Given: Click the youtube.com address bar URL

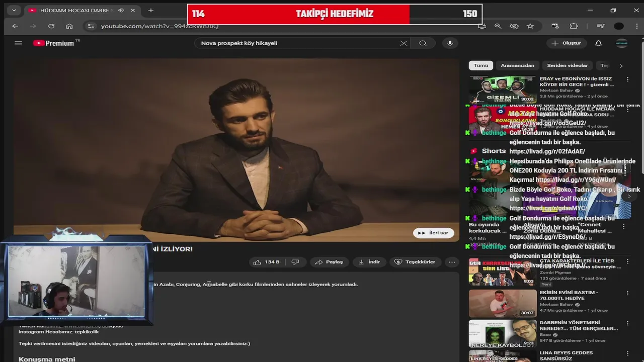Looking at the screenshot, I should click(159, 26).
